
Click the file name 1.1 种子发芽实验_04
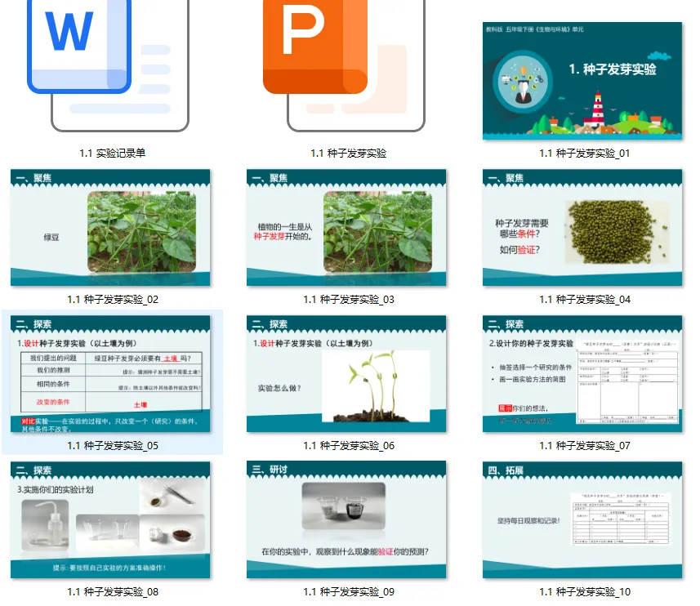pyautogui.click(x=585, y=300)
